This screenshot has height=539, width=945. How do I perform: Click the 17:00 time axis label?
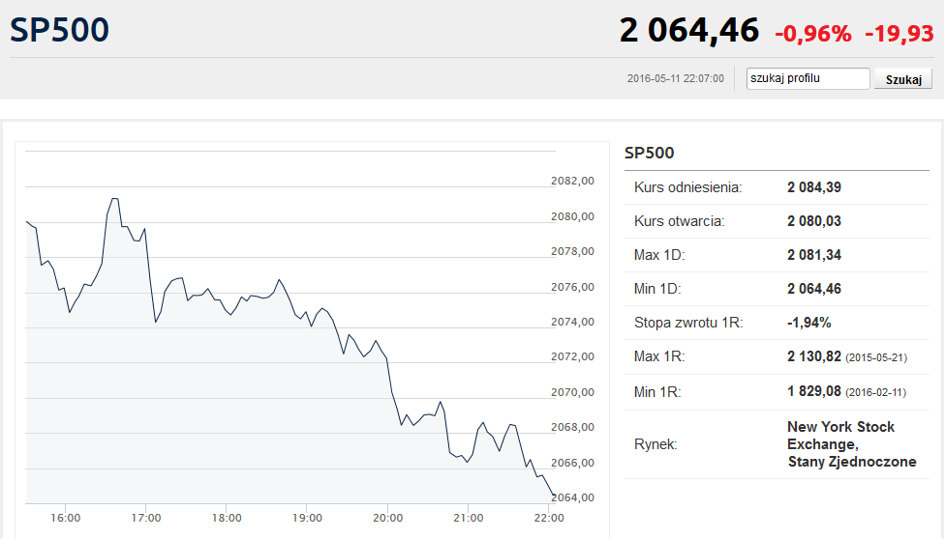146,518
